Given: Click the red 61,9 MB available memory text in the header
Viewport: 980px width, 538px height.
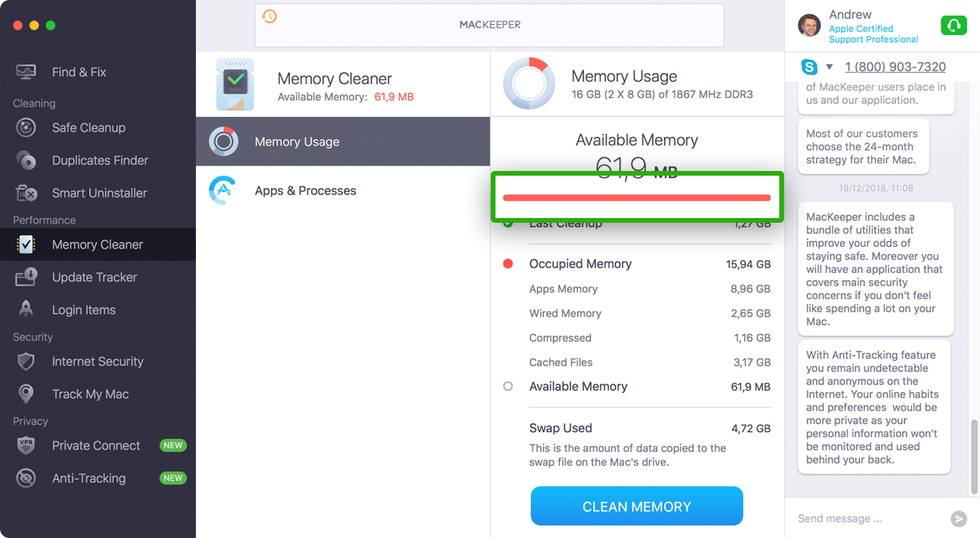Looking at the screenshot, I should 394,97.
